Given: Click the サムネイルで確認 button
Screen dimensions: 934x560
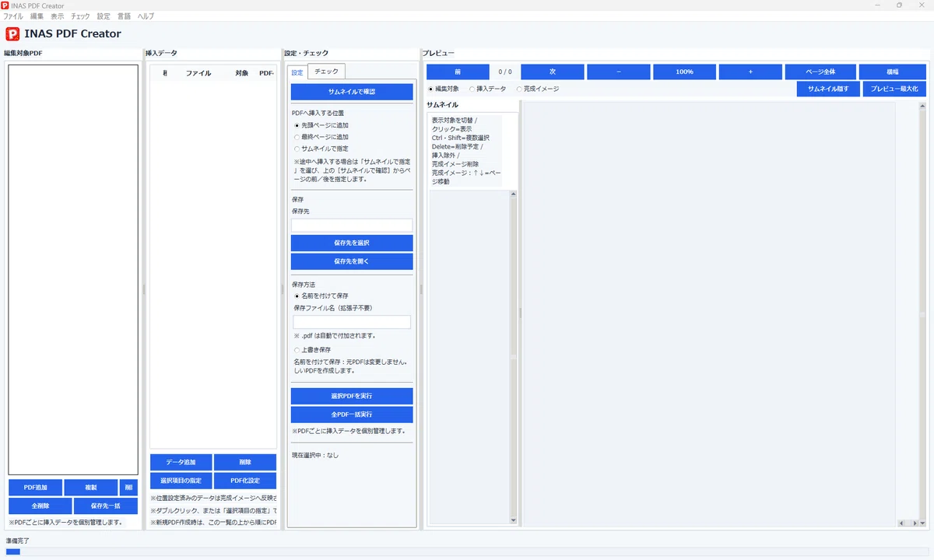Looking at the screenshot, I should click(x=352, y=92).
